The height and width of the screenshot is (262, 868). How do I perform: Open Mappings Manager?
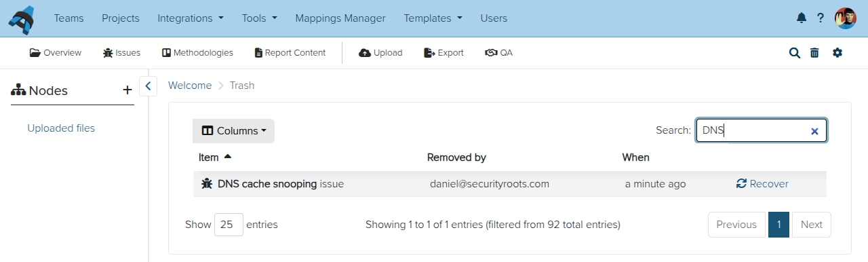[x=340, y=18]
